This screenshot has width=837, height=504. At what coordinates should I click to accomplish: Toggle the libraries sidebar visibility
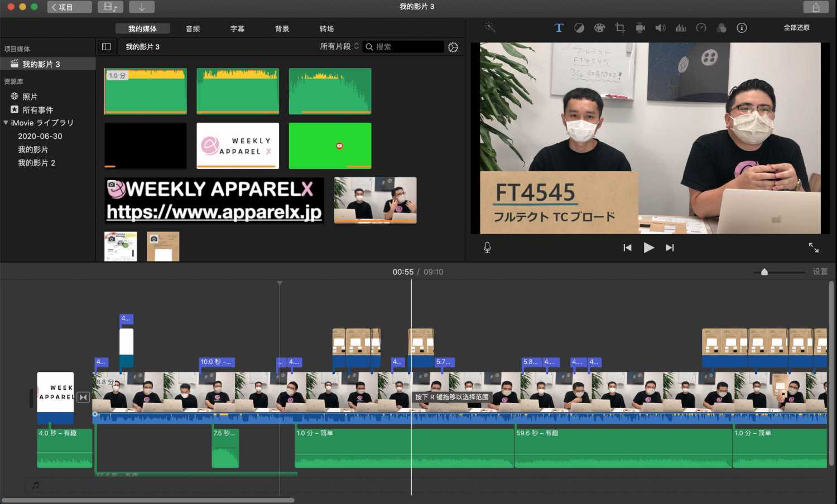(x=106, y=47)
